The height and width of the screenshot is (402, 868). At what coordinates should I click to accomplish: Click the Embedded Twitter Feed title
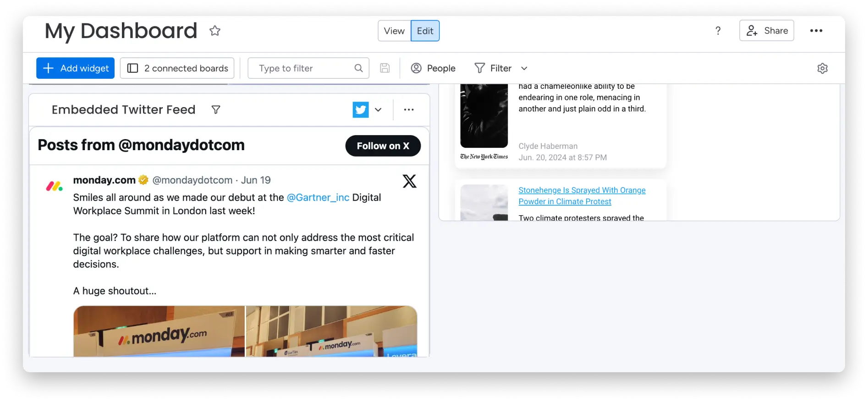click(x=124, y=110)
